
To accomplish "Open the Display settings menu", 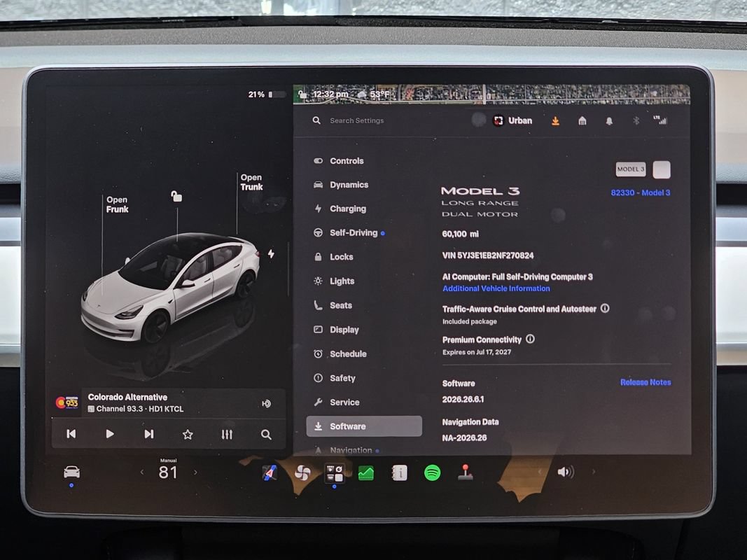I will click(336, 330).
